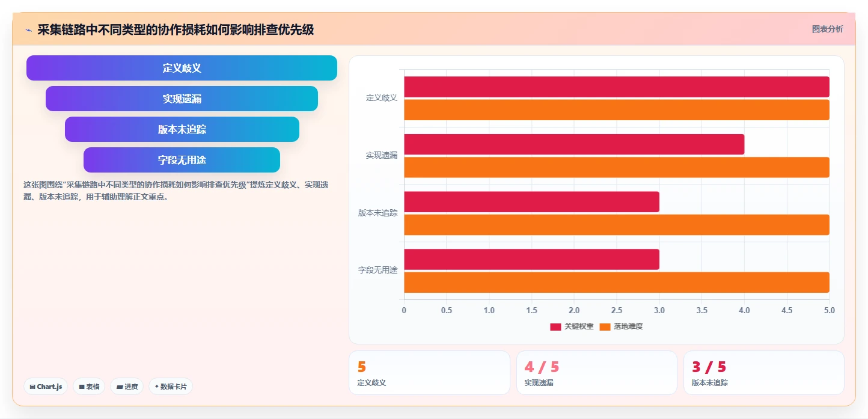Select the 版本未追踪 funnel bar
The height and width of the screenshot is (419, 868).
pos(182,129)
